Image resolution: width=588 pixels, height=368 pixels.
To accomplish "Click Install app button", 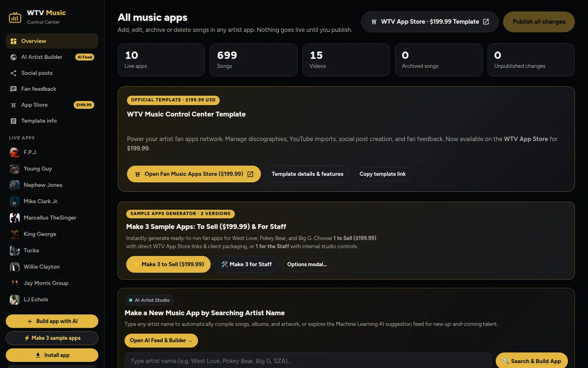I will (52, 355).
